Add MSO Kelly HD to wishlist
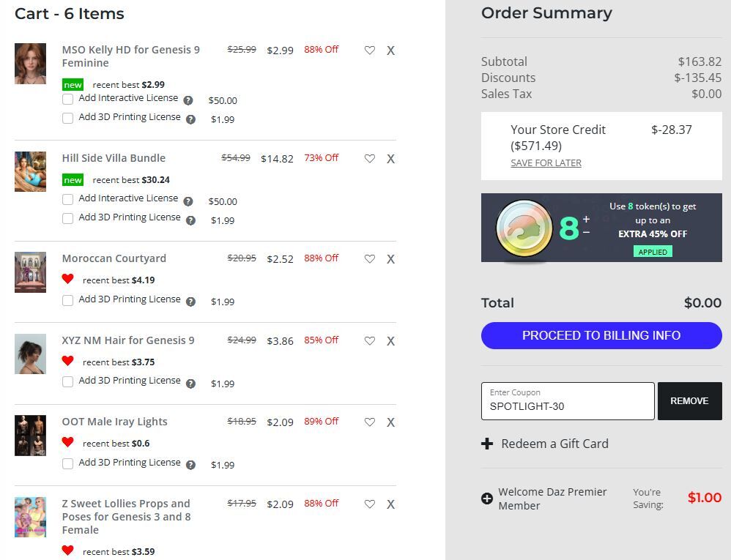 coord(370,51)
